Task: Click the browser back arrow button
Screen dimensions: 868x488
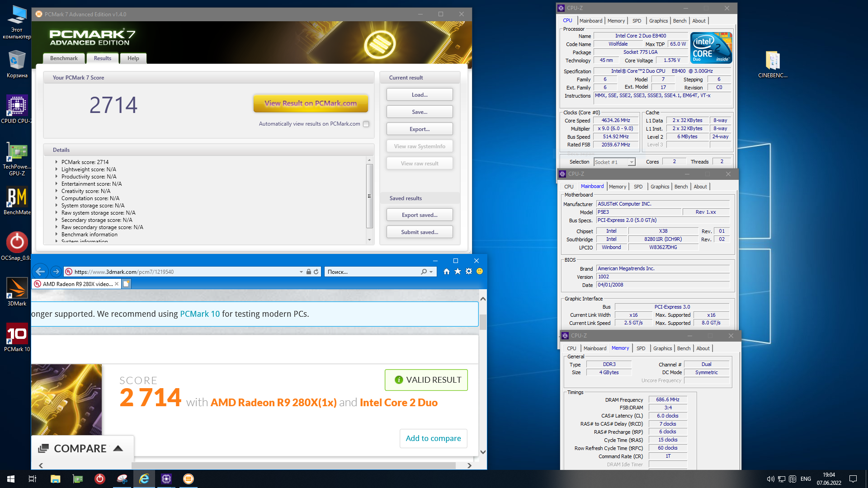Action: pyautogui.click(x=41, y=272)
